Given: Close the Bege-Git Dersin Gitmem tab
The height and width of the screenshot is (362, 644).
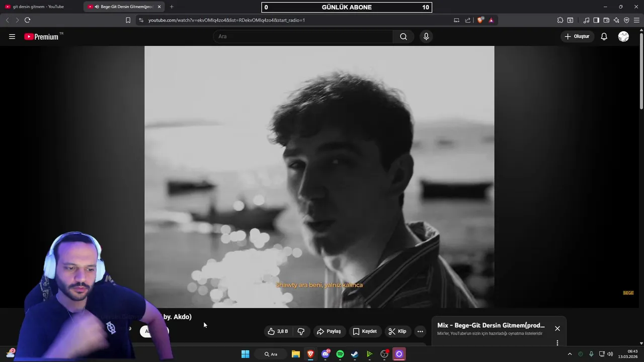Looking at the screenshot, I should pyautogui.click(x=159, y=7).
